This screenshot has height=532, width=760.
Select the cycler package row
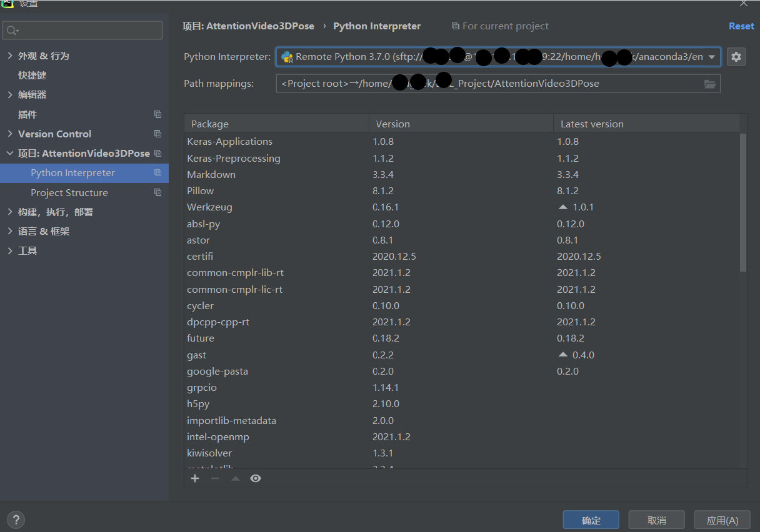[x=462, y=305]
